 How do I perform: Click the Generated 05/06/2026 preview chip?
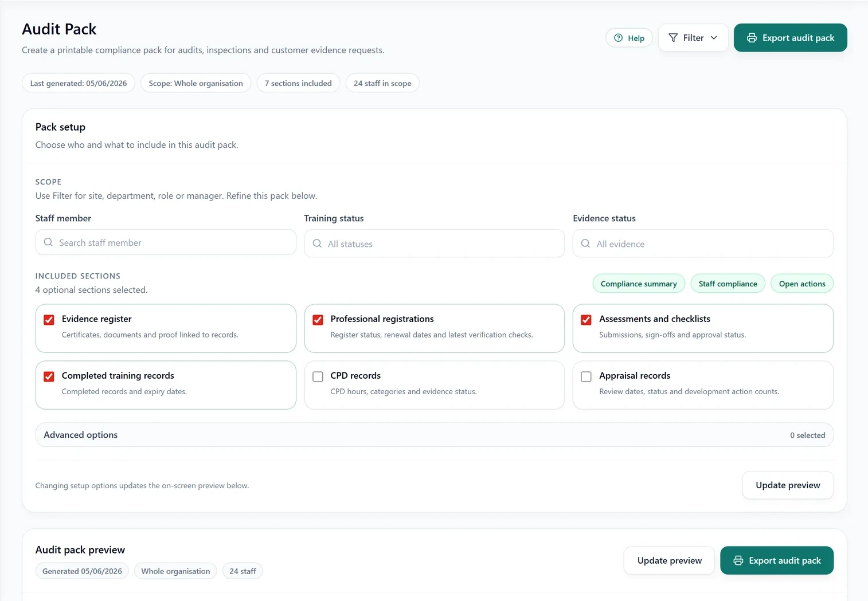(82, 571)
